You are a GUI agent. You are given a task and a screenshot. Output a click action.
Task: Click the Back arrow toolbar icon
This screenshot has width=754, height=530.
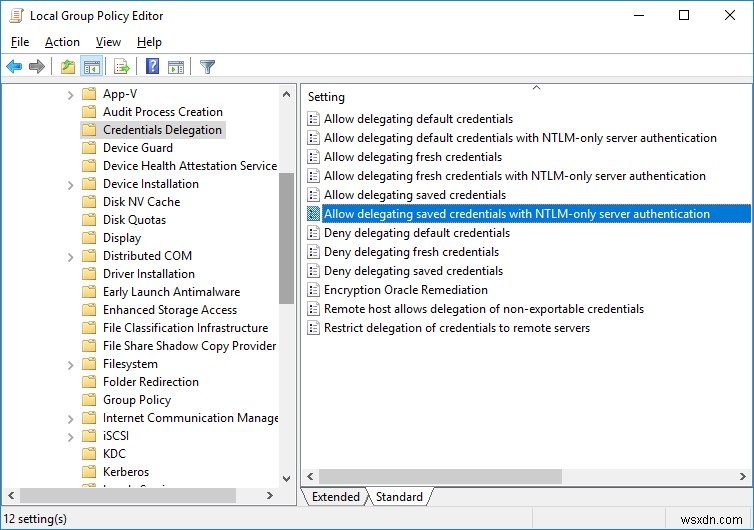[x=14, y=66]
